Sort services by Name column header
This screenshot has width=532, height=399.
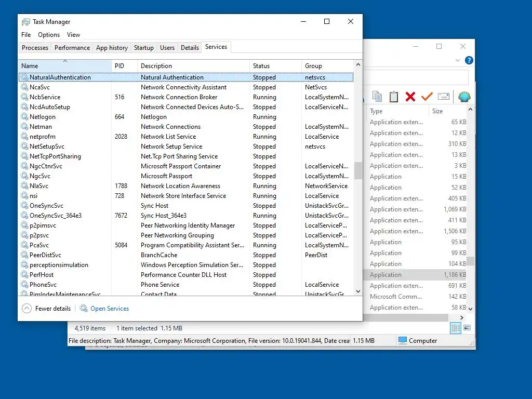64,66
